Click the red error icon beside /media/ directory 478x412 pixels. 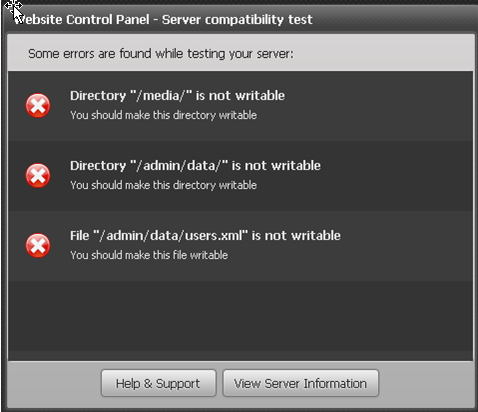click(38, 106)
